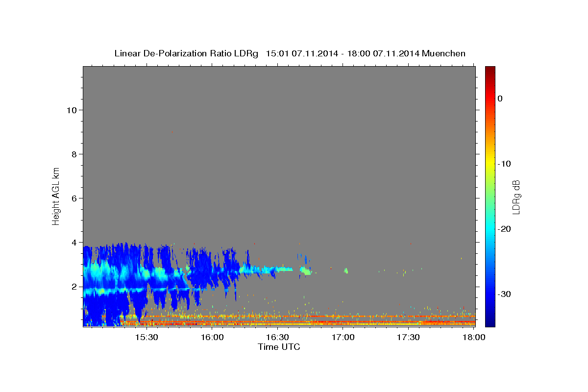Click the height tick label 2
Image resolution: width=588 pixels, height=392 pixels.
click(x=73, y=287)
